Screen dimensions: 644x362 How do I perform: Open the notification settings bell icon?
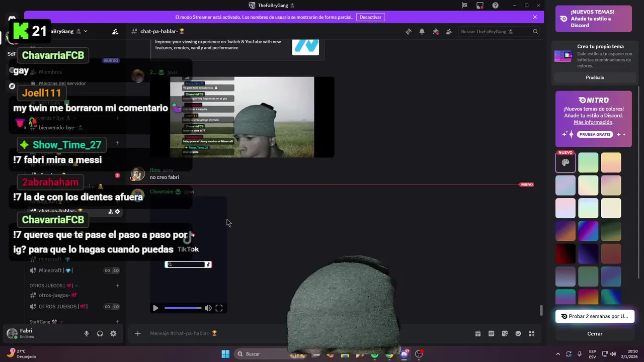tap(422, 31)
